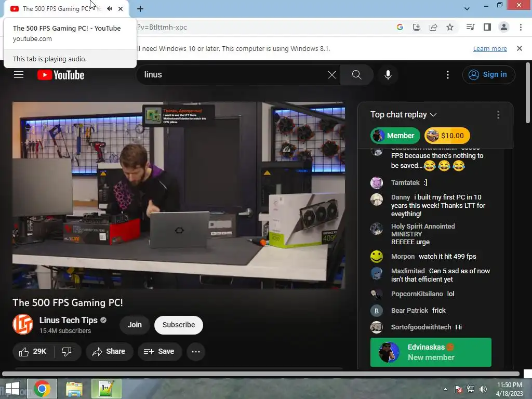Click the Sign in button
532x399 pixels.
pos(488,75)
